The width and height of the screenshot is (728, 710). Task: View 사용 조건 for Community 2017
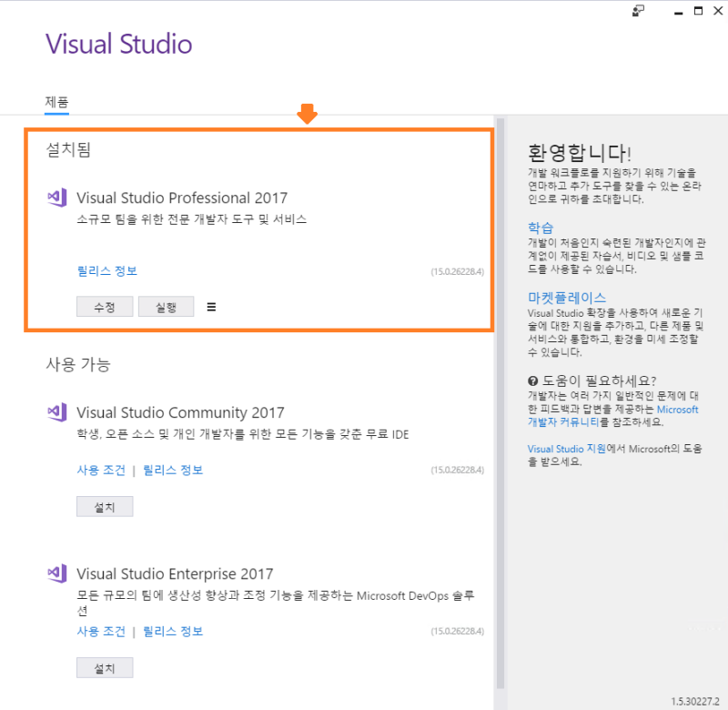(x=100, y=470)
